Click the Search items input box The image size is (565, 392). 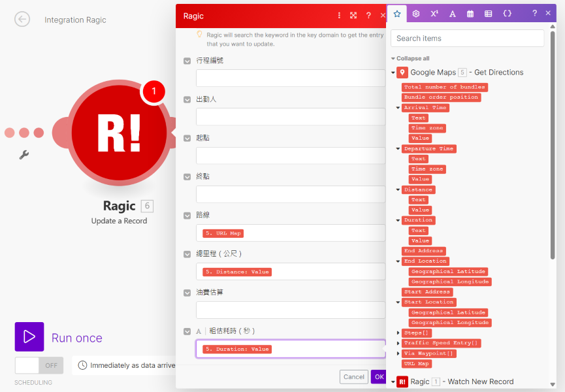pos(467,39)
